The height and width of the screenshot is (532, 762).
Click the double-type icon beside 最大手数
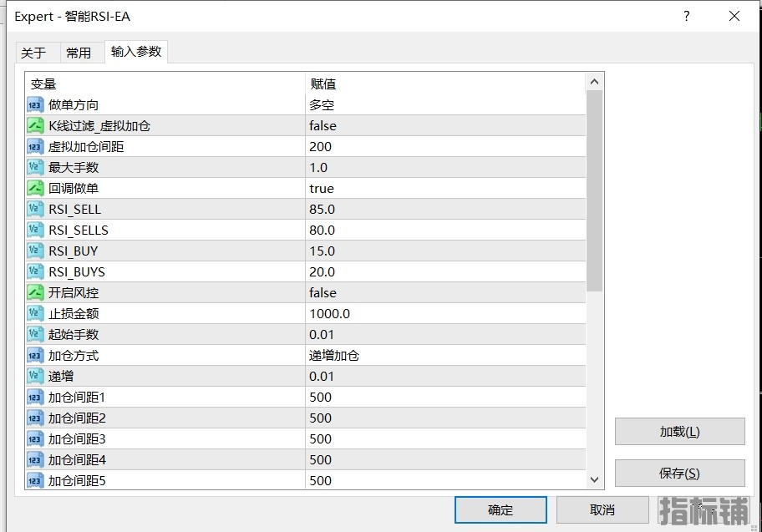coord(35,167)
